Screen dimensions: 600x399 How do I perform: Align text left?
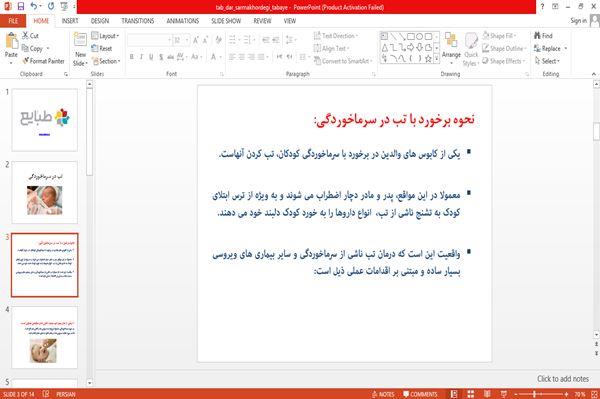[232, 57]
